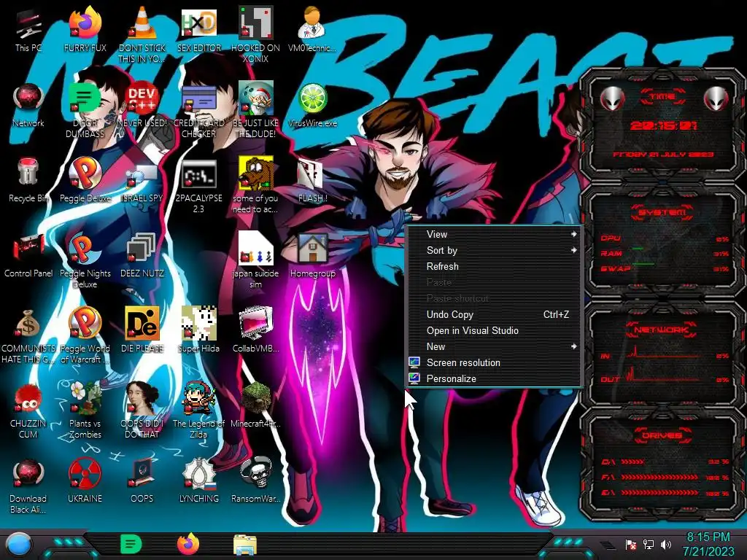Open the Action Center flag tray icon
The height and width of the screenshot is (560, 747).
[630, 545]
